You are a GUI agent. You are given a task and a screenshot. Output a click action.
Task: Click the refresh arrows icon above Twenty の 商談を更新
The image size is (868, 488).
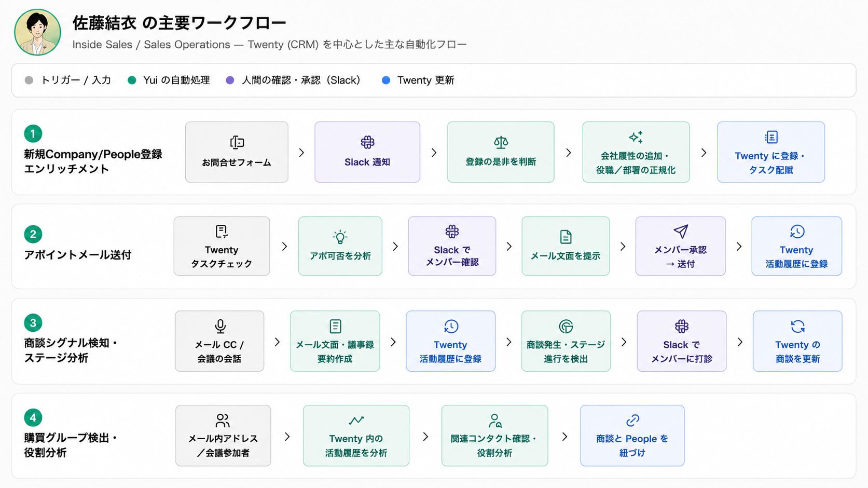tap(797, 326)
